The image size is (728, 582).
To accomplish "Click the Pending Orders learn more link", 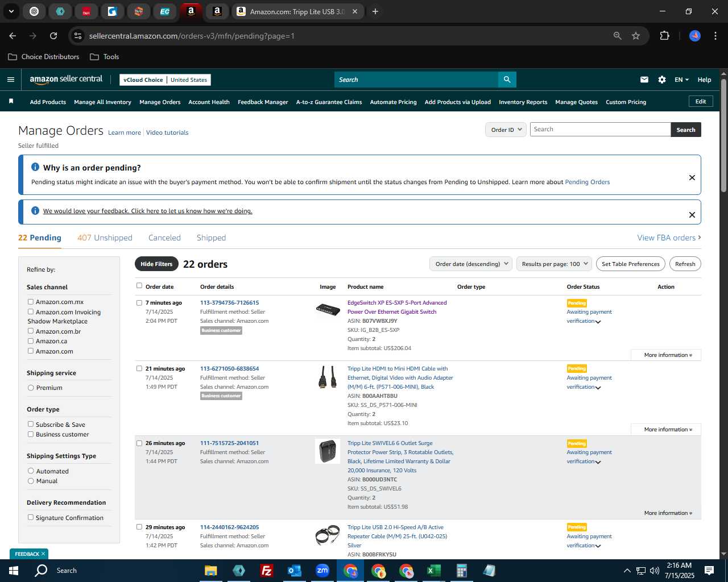I will (587, 182).
